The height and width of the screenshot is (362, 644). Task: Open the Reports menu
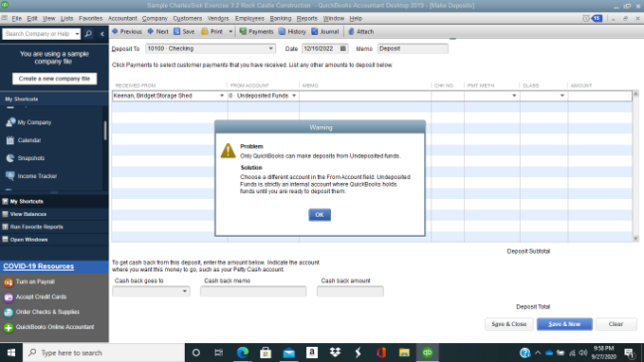pos(306,18)
